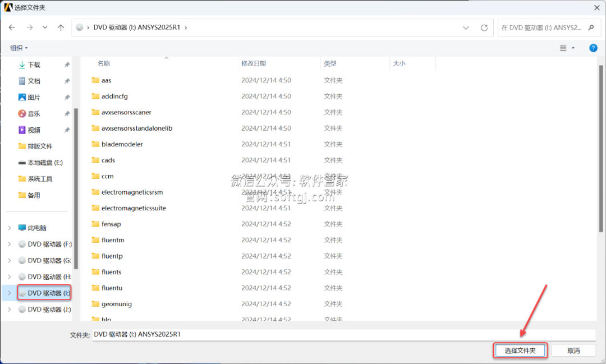The width and height of the screenshot is (606, 364).
Task: Click the fluents folder name
Action: 111,272
